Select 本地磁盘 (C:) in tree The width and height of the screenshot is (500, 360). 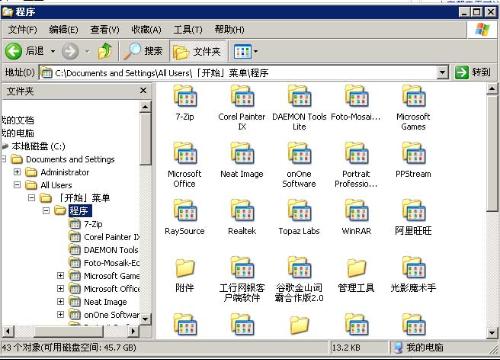[x=38, y=146]
